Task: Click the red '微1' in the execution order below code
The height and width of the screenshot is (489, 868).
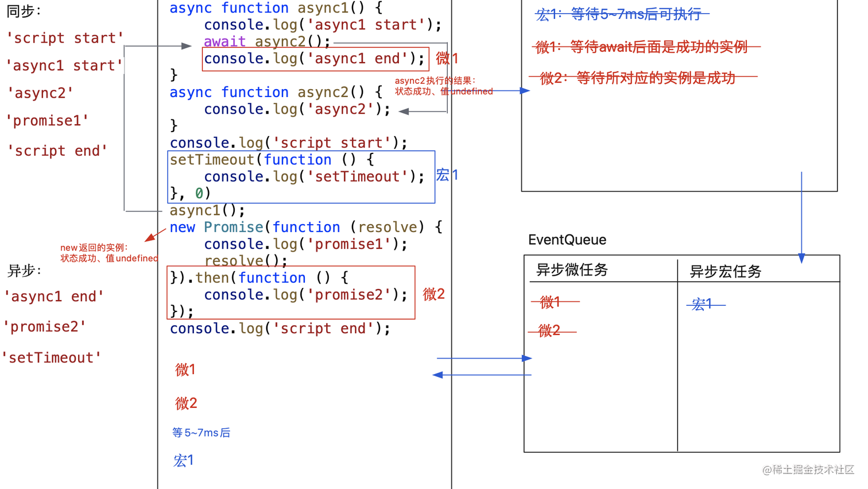Action: tap(185, 369)
